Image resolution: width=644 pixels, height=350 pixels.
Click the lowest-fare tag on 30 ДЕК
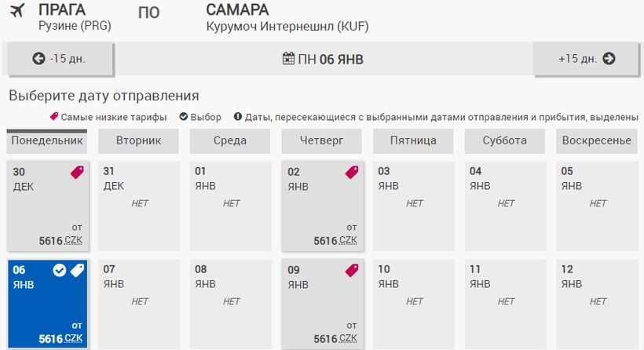pos(77,173)
